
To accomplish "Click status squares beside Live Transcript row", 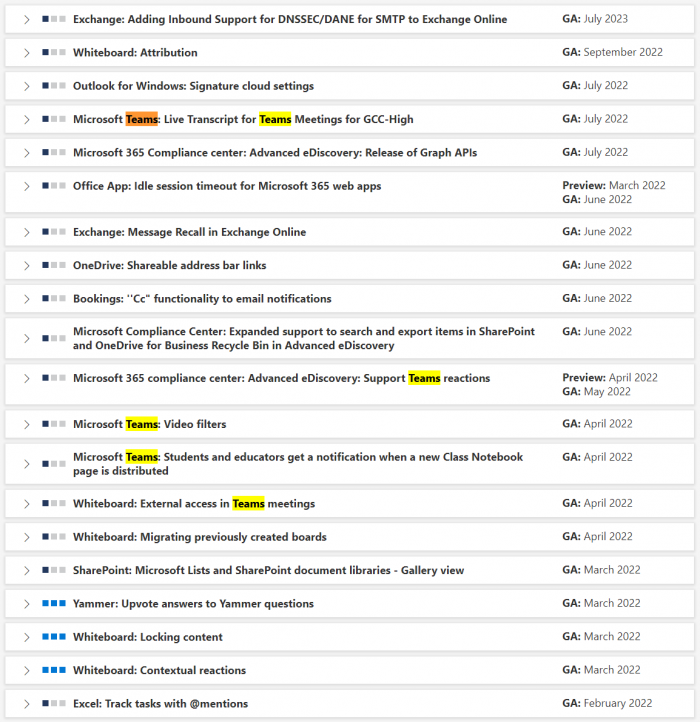I will [54, 119].
